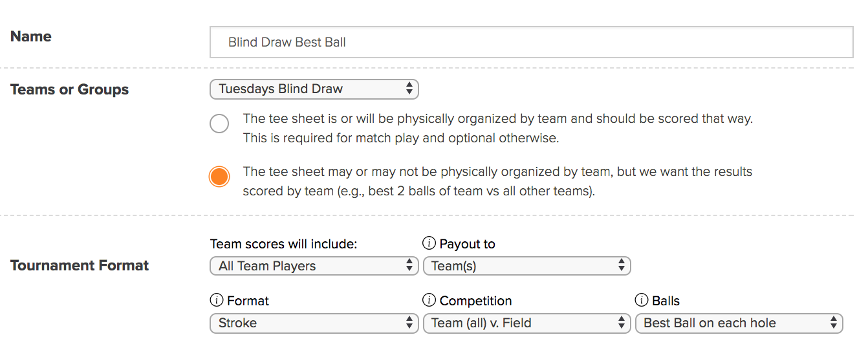Open the Team(s) payout dropdown
Screen dimensions: 868x348
pos(526,266)
